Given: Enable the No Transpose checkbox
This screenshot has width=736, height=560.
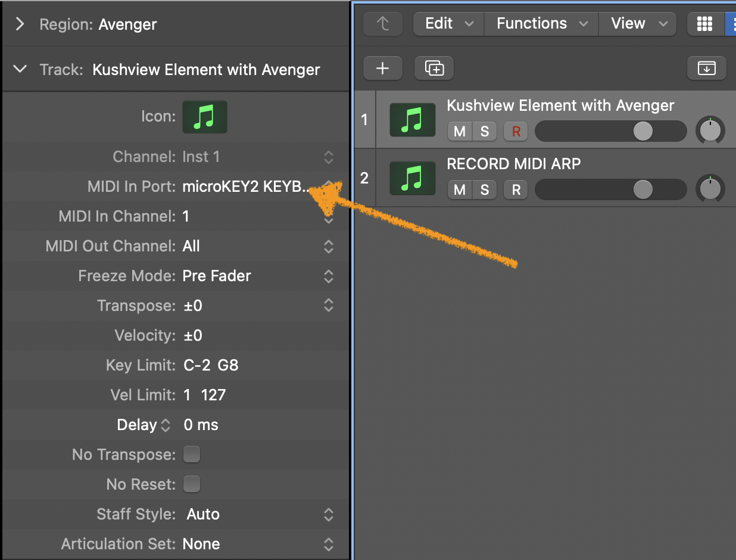Looking at the screenshot, I should [x=192, y=455].
